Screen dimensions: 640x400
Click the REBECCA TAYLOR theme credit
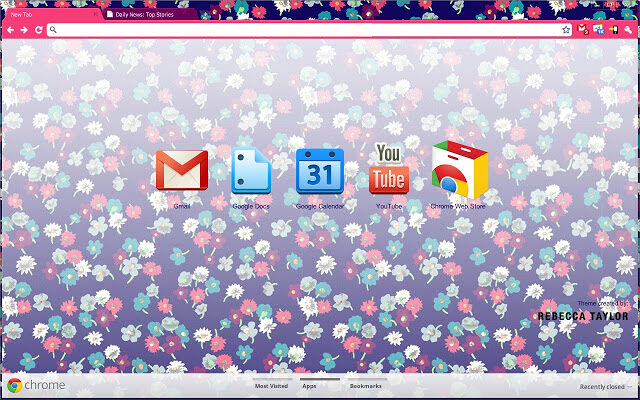coord(583,316)
